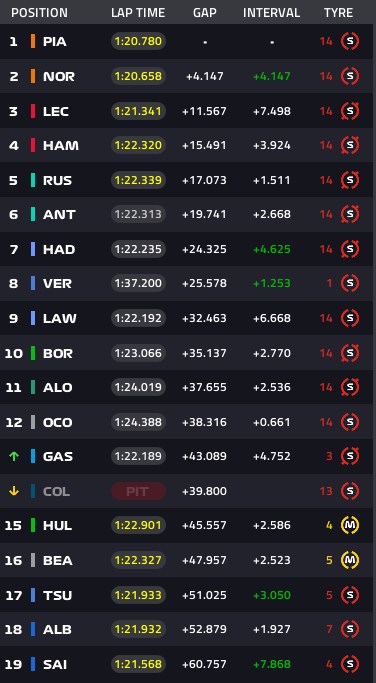Click the orange team color bar for PIA
376x683 pixels.
(x=33, y=41)
